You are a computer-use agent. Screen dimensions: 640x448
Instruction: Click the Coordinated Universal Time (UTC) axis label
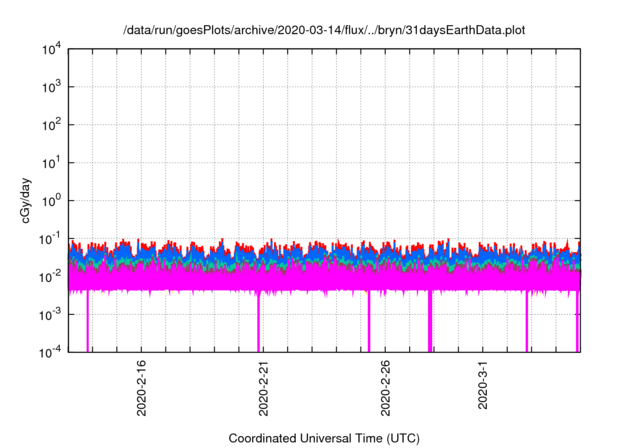323,438
